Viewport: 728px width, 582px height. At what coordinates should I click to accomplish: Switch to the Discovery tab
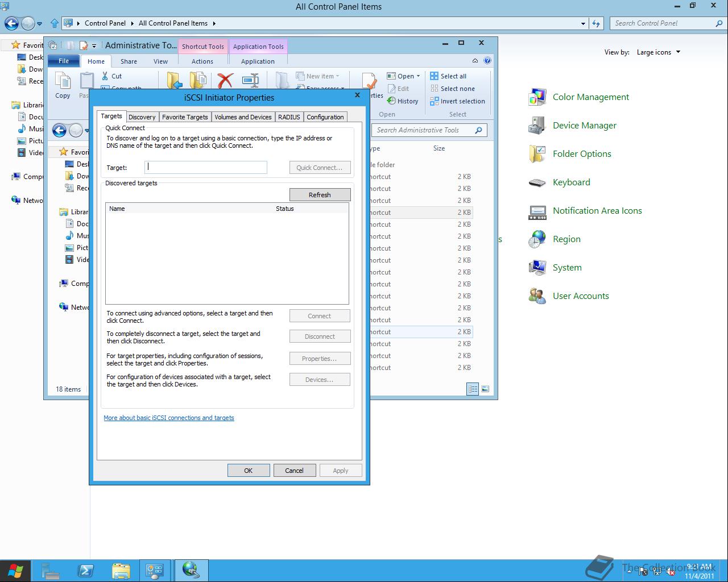(142, 117)
